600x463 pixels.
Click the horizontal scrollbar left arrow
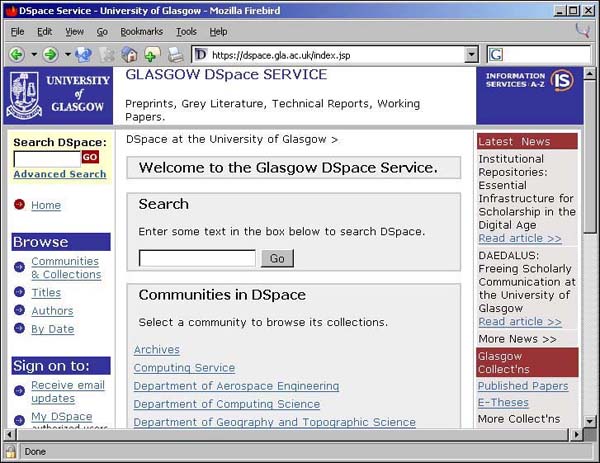tap(9, 434)
